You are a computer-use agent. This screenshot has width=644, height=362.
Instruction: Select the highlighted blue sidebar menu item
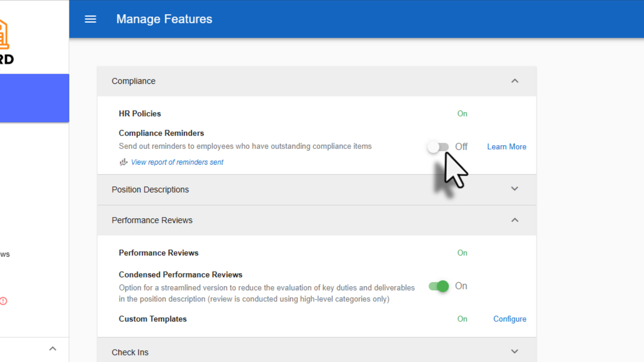coord(34,98)
